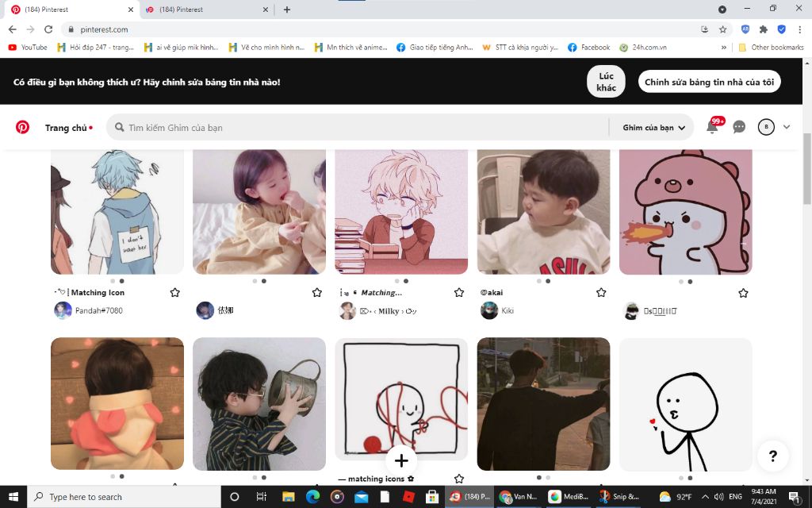Open Windows Start menu

tap(13, 497)
